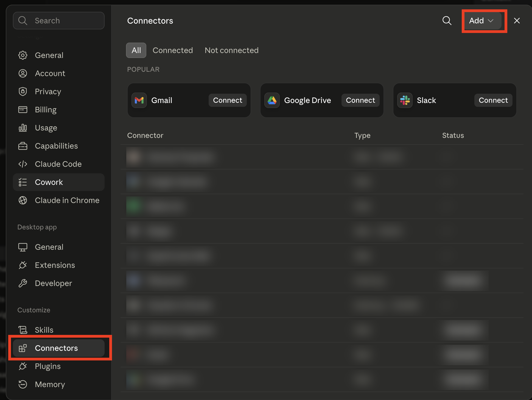Click the General gear icon in sidebar

[x=23, y=55]
